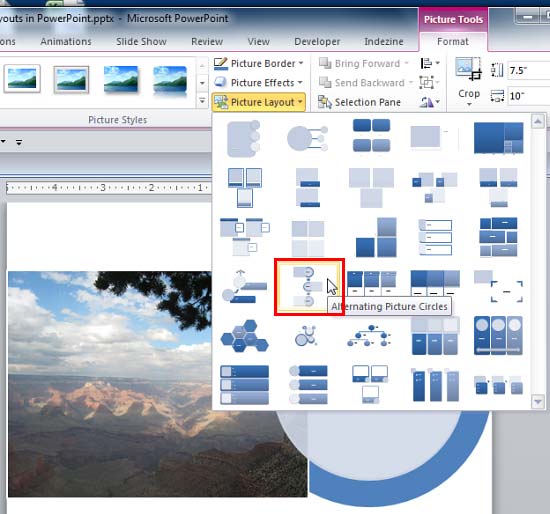Click the Format tab under Picture Tools
The image size is (550, 514).
click(453, 41)
